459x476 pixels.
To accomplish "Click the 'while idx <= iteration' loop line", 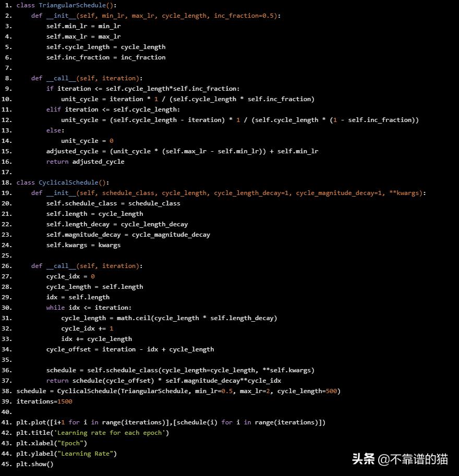I will (x=89, y=308).
